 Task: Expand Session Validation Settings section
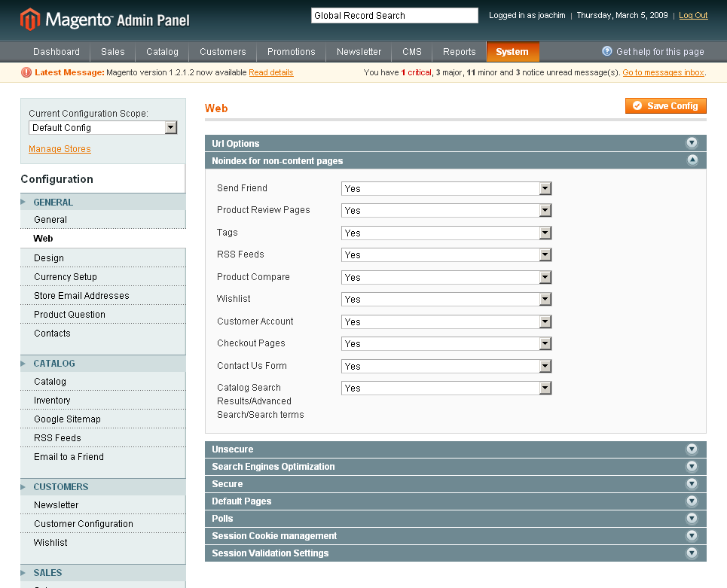(692, 553)
